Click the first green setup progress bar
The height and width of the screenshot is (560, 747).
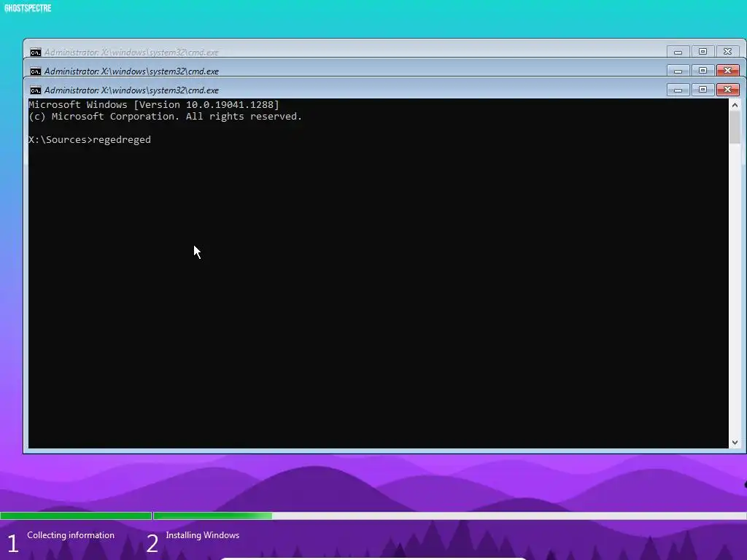pos(76,516)
